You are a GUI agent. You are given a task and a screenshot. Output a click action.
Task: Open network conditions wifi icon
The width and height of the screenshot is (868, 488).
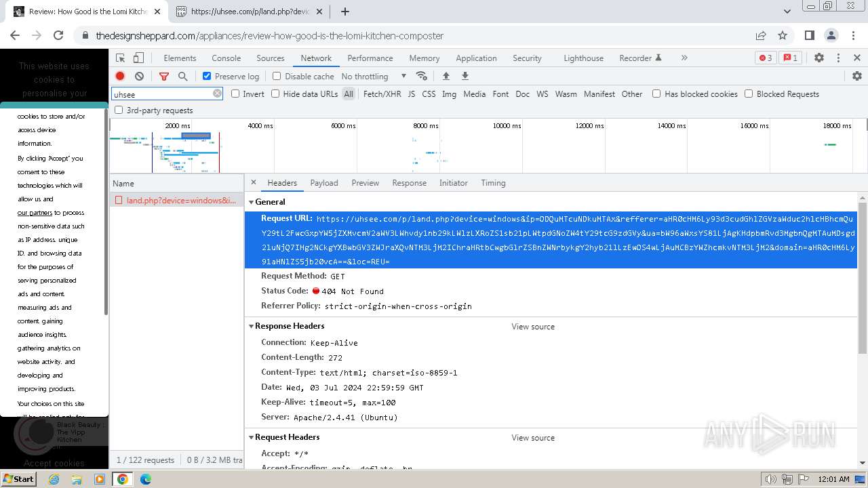pos(422,76)
